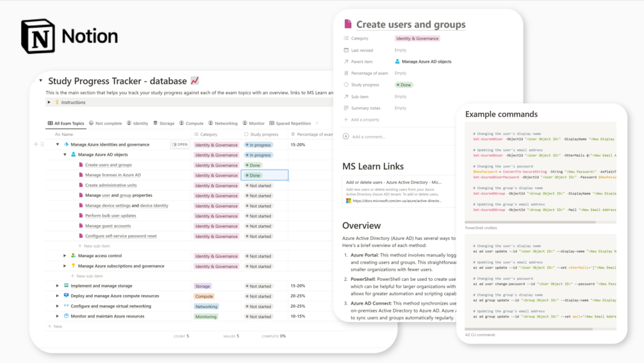Select the Monitor view tab

click(253, 123)
